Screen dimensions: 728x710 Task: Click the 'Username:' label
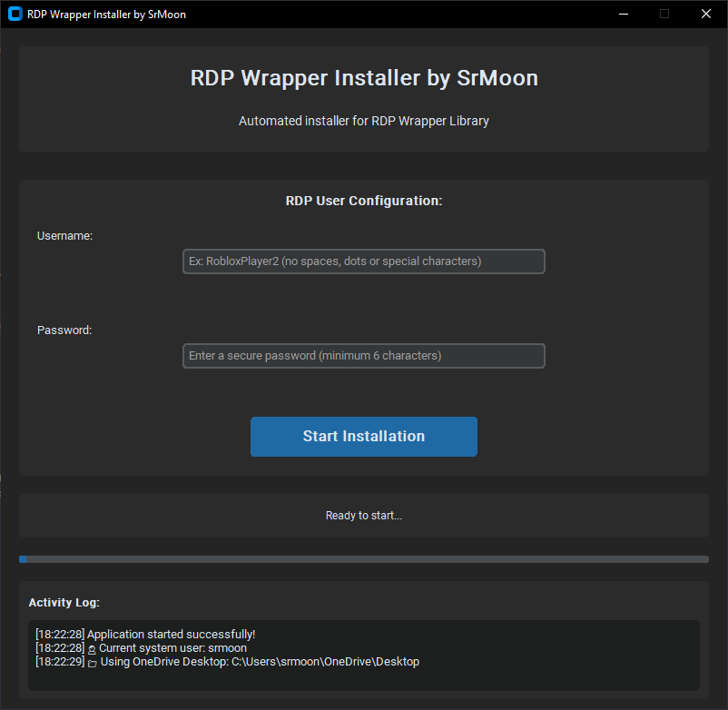pos(64,235)
